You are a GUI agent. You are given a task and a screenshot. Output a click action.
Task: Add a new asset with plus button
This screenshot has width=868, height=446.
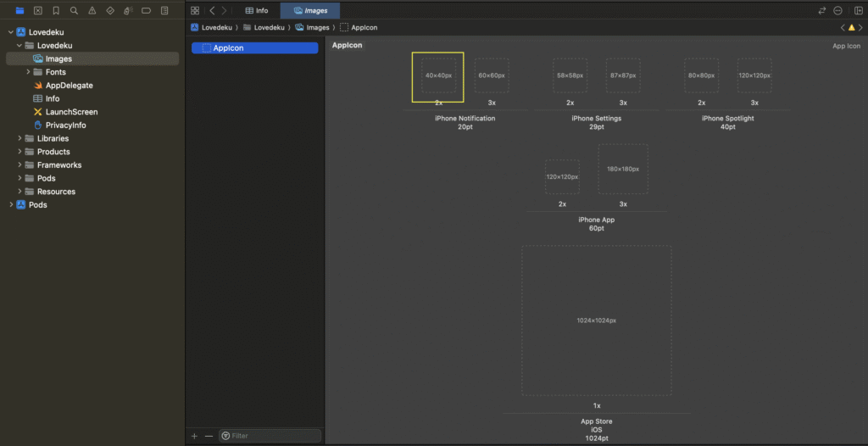point(194,436)
